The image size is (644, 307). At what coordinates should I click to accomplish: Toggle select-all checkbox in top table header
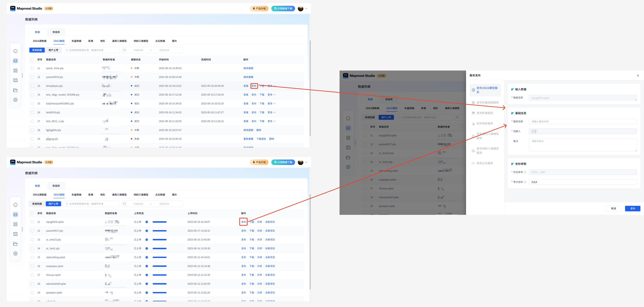point(32,60)
